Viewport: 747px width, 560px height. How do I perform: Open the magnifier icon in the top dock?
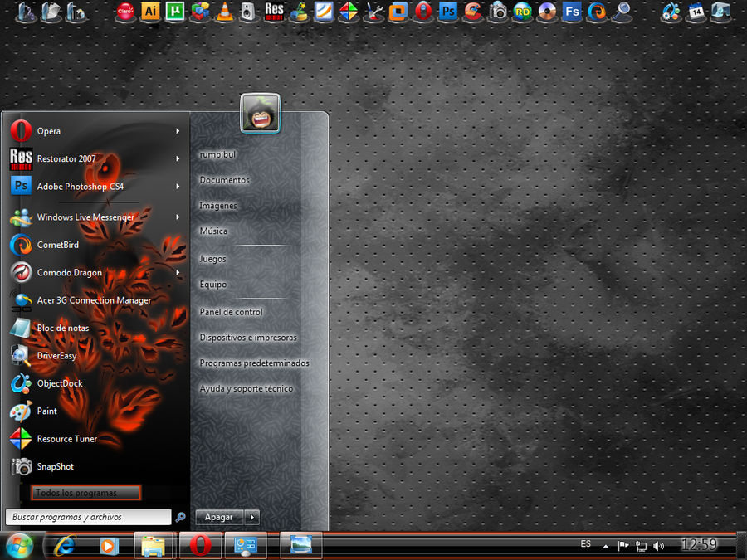click(621, 12)
